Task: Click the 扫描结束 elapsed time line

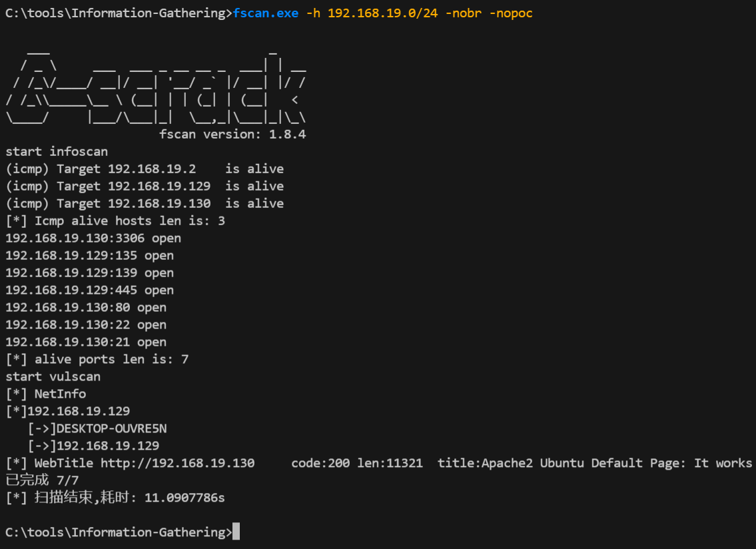Action: [115, 498]
